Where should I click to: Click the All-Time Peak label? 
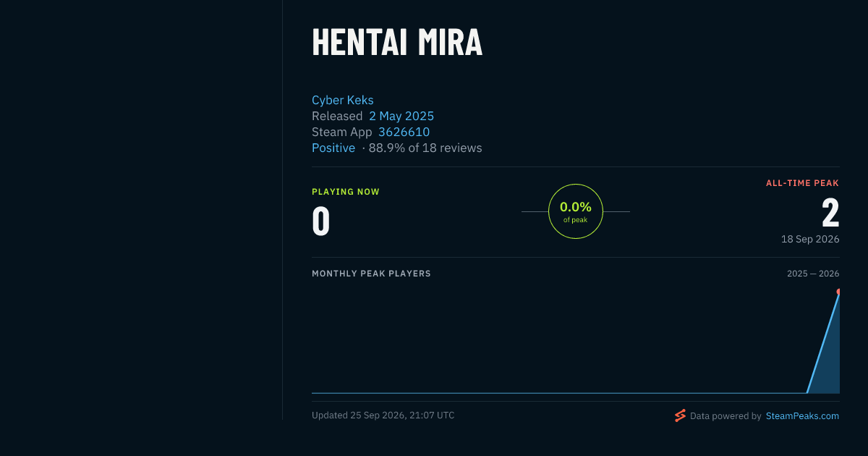[802, 184]
